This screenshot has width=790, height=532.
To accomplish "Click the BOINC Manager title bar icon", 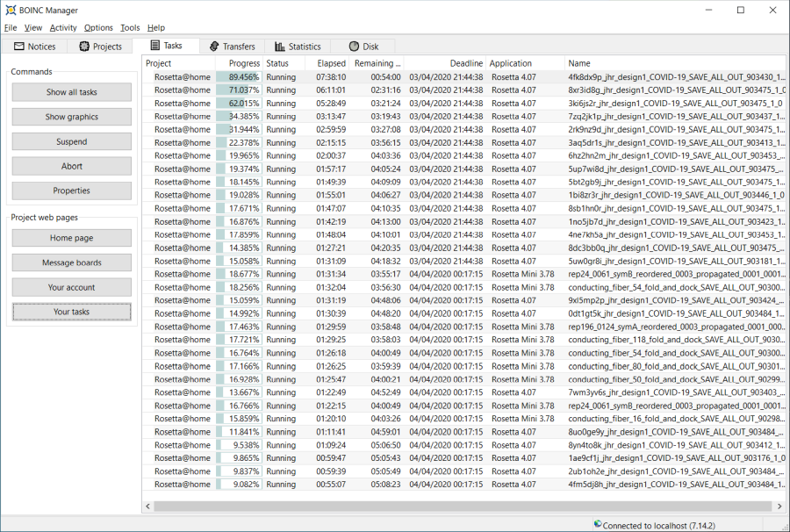I will 11,10.
